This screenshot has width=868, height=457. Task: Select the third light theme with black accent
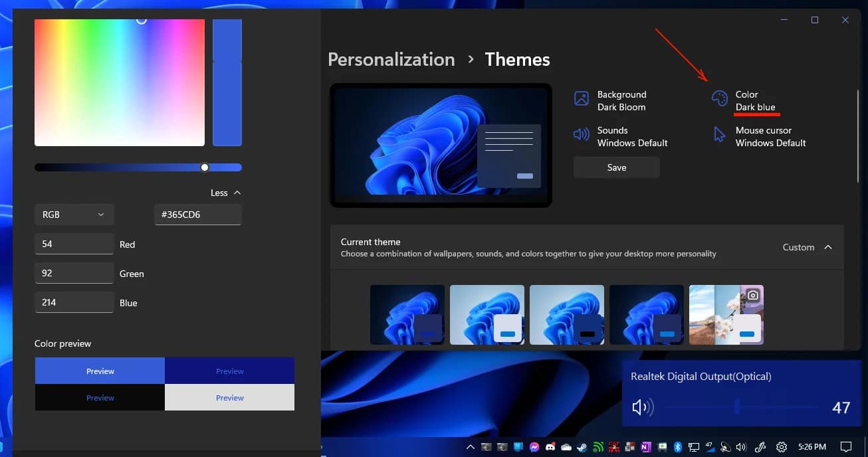tap(567, 315)
